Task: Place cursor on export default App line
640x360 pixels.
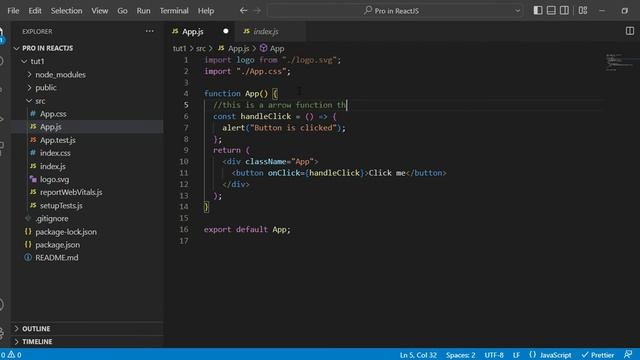Action: tap(247, 229)
